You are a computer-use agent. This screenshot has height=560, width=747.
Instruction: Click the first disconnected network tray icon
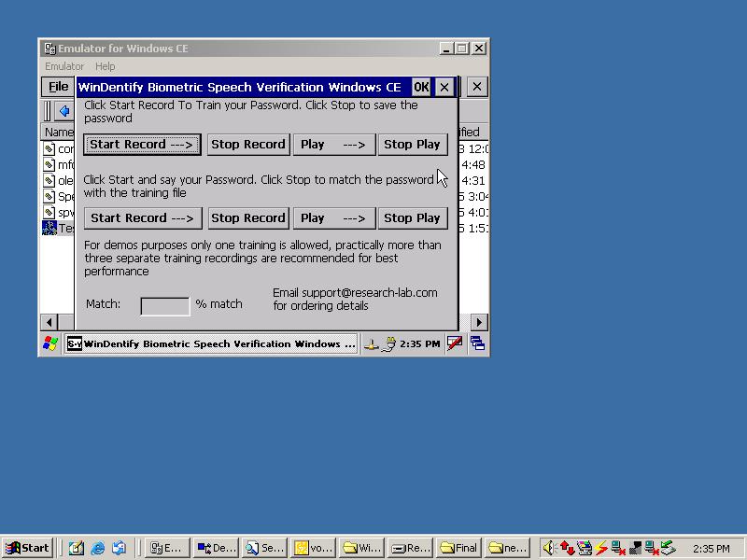(x=618, y=548)
